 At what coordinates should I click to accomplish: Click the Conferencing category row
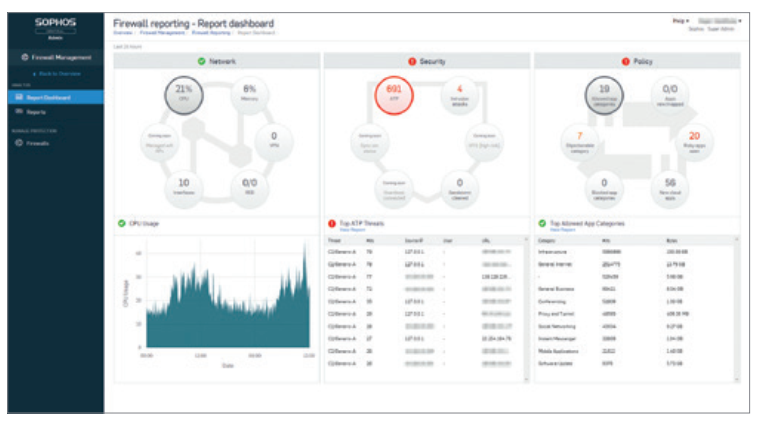(x=634, y=302)
